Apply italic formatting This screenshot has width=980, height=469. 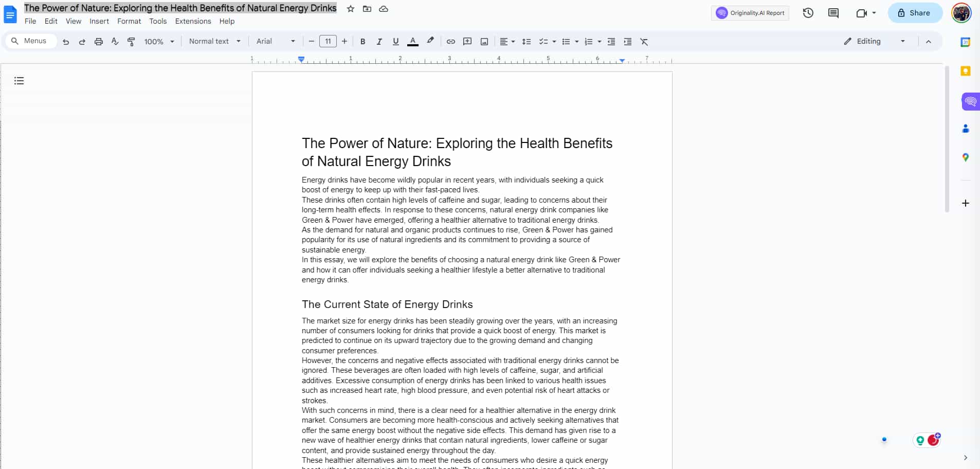point(379,42)
